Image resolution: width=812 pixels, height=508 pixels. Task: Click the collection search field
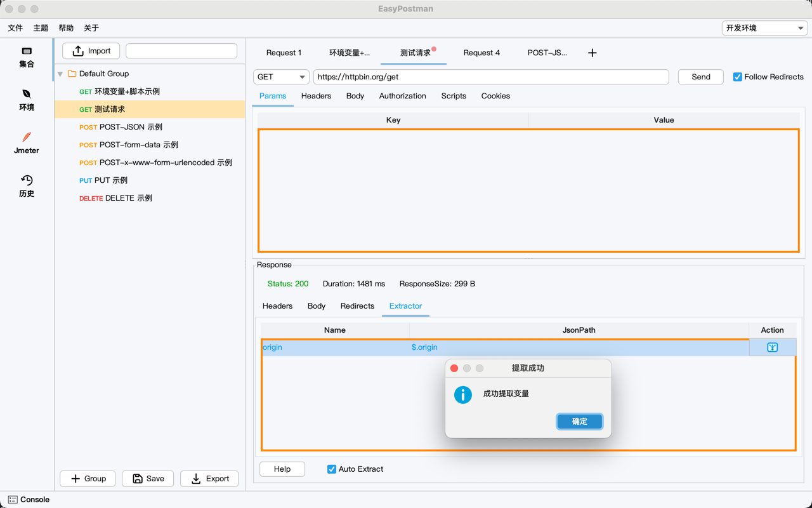tap(181, 51)
